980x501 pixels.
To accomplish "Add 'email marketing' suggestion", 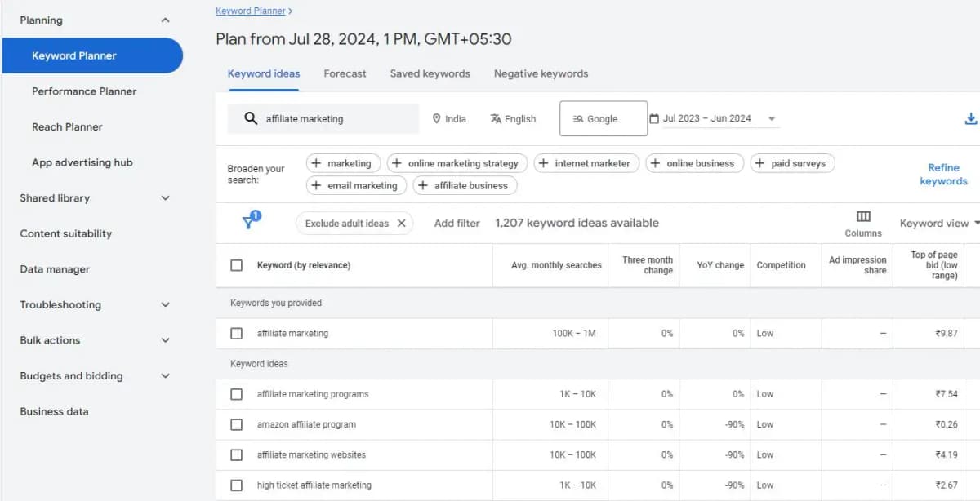I will click(x=356, y=185).
